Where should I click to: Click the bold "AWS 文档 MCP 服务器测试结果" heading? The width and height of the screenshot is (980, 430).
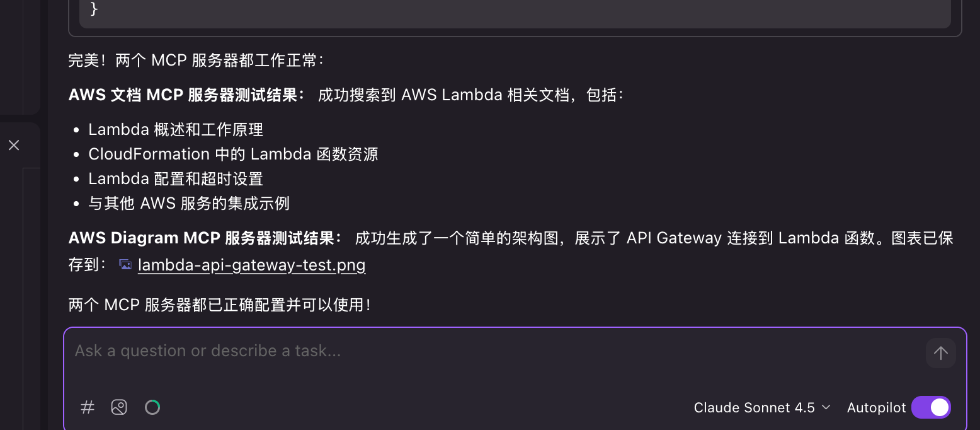(186, 95)
